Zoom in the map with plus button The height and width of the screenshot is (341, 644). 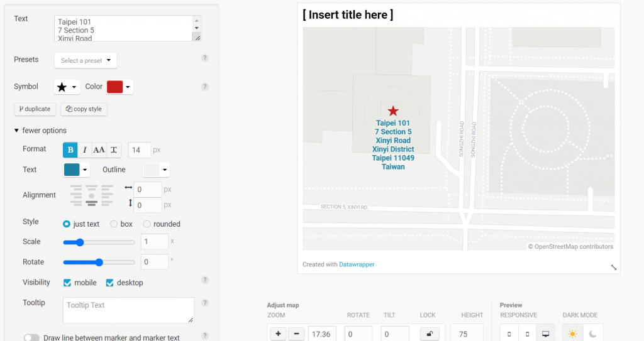click(x=278, y=333)
